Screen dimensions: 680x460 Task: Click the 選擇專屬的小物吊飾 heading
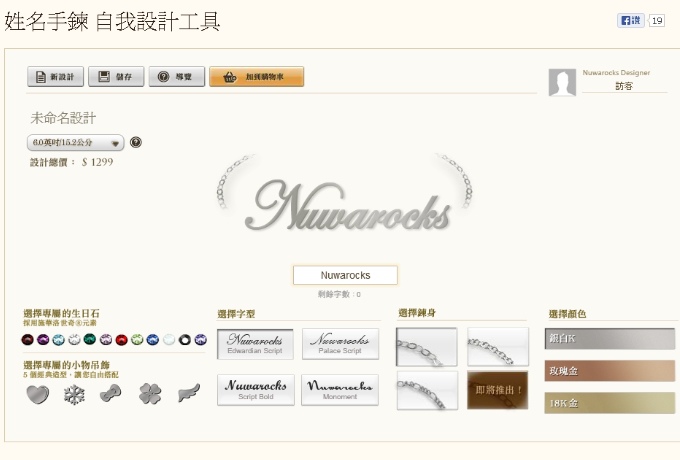pos(66,365)
